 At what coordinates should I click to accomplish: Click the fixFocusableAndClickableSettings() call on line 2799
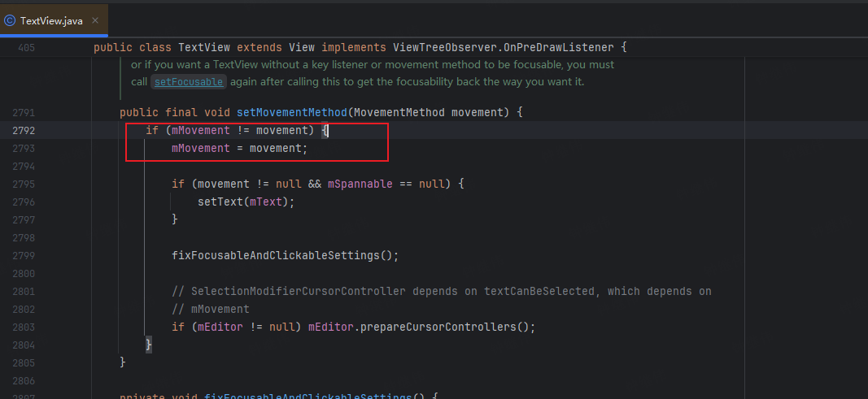(285, 255)
